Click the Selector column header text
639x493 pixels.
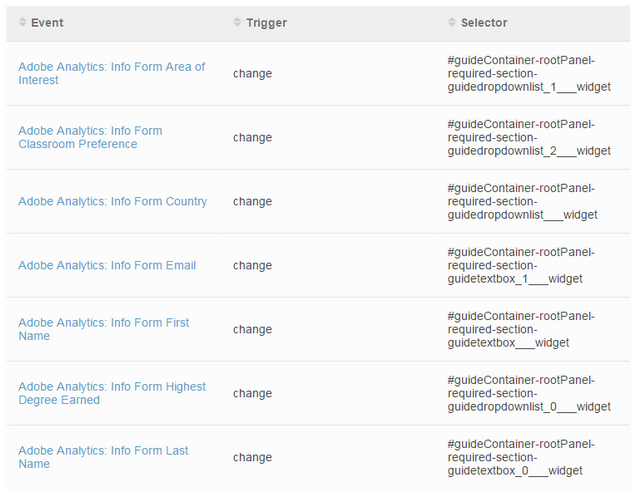484,23
